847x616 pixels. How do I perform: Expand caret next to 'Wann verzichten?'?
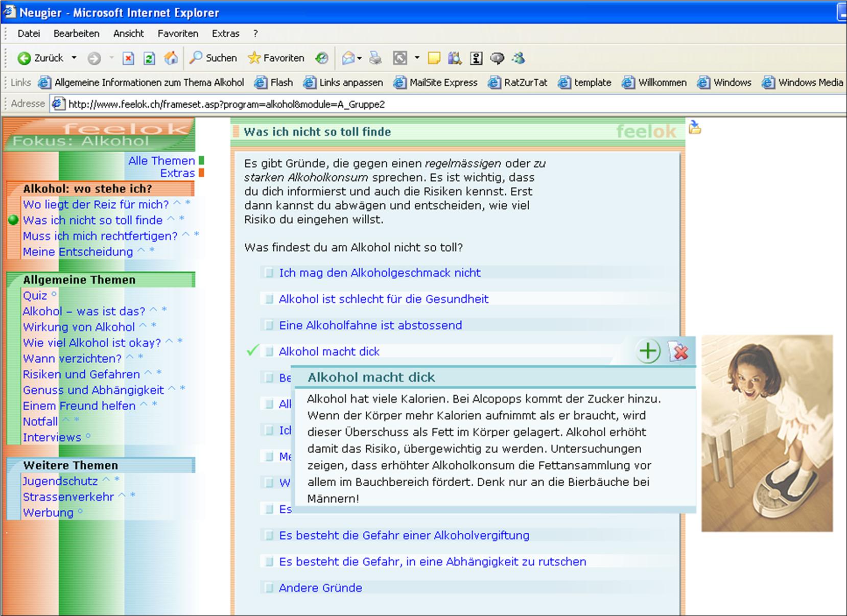pyautogui.click(x=130, y=357)
